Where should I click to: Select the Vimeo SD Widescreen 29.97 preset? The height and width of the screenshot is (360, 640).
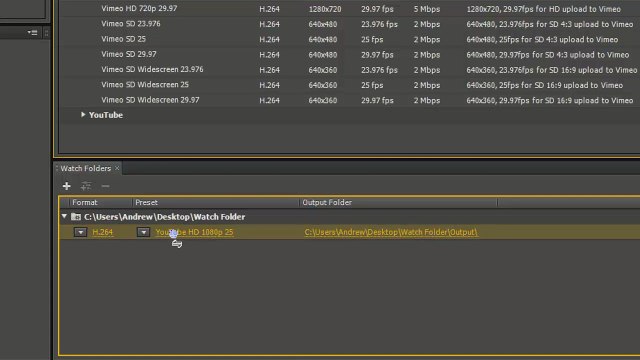click(150, 100)
